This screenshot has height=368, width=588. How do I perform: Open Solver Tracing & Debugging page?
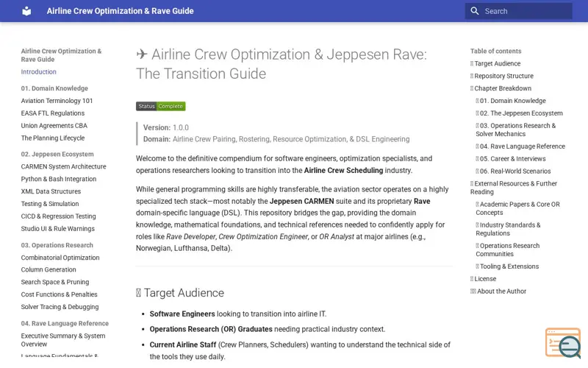tap(60, 306)
